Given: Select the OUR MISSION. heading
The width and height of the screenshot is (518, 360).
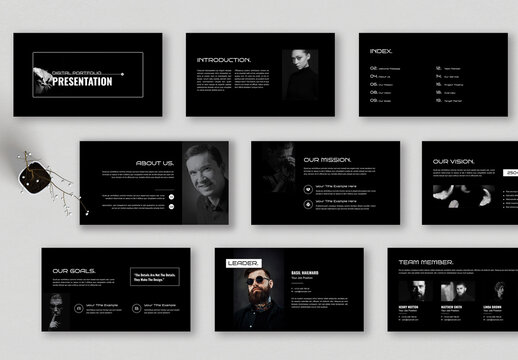Looking at the screenshot, I should click(327, 160).
